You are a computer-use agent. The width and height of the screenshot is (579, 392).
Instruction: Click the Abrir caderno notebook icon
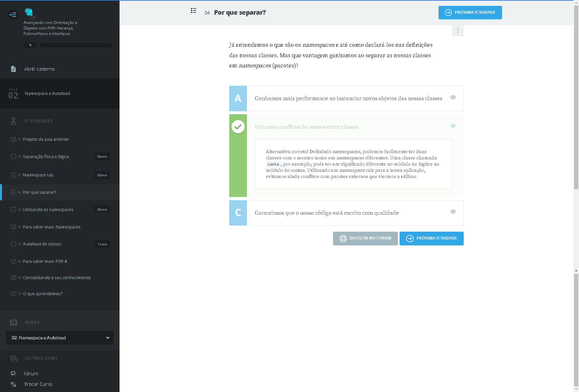click(13, 69)
